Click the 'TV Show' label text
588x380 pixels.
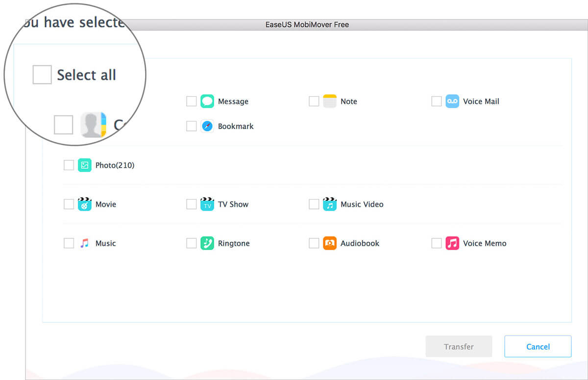(233, 204)
